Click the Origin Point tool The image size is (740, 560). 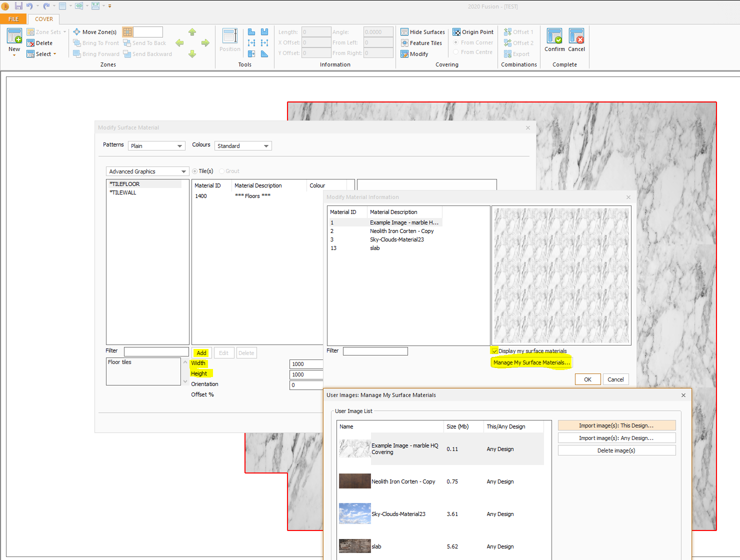473,32
